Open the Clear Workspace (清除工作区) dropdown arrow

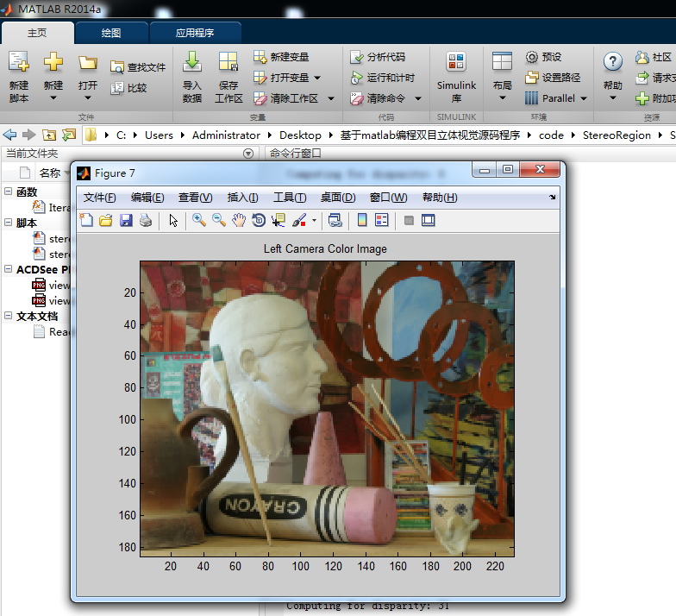click(331, 98)
